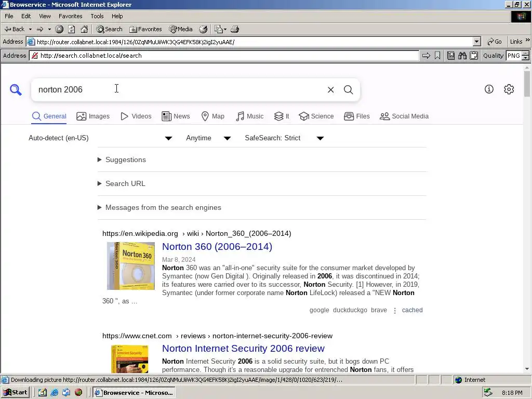
Task: Switch to the Images tab
Action: 93,116
